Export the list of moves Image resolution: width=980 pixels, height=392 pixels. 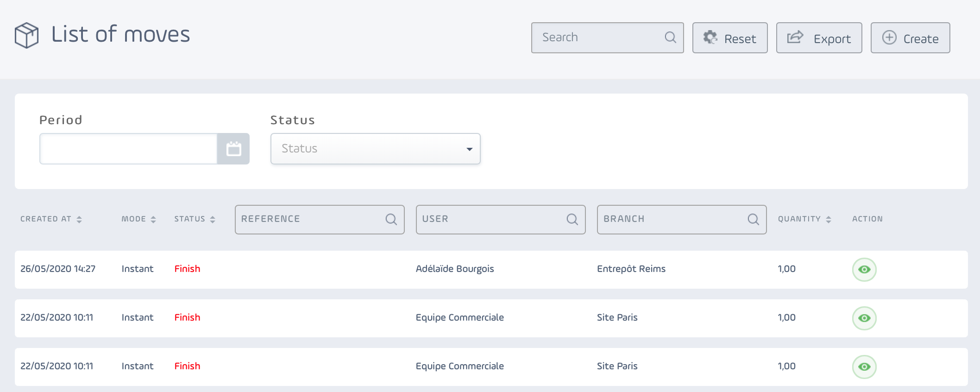[819, 38]
